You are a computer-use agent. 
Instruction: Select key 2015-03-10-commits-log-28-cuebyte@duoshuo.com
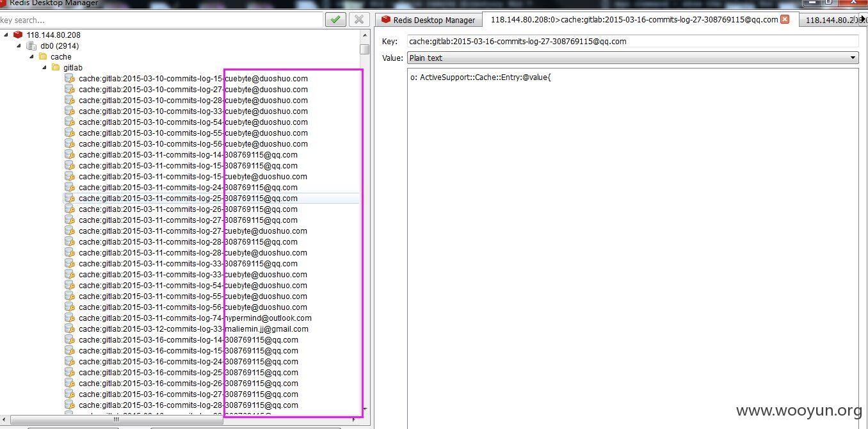(x=193, y=100)
